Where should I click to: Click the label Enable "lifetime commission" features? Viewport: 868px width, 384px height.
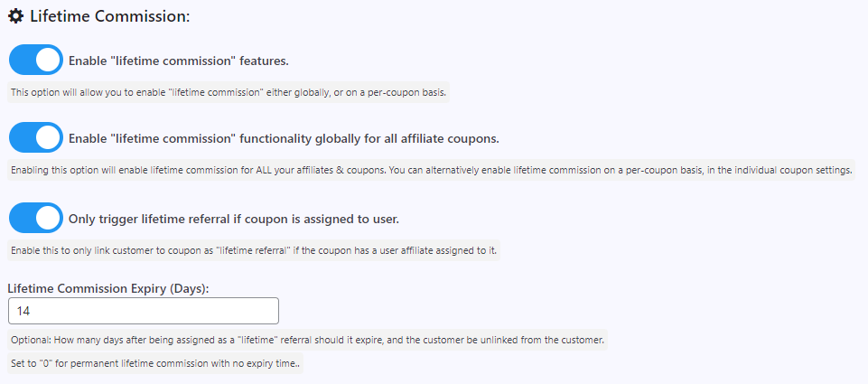coord(178,61)
